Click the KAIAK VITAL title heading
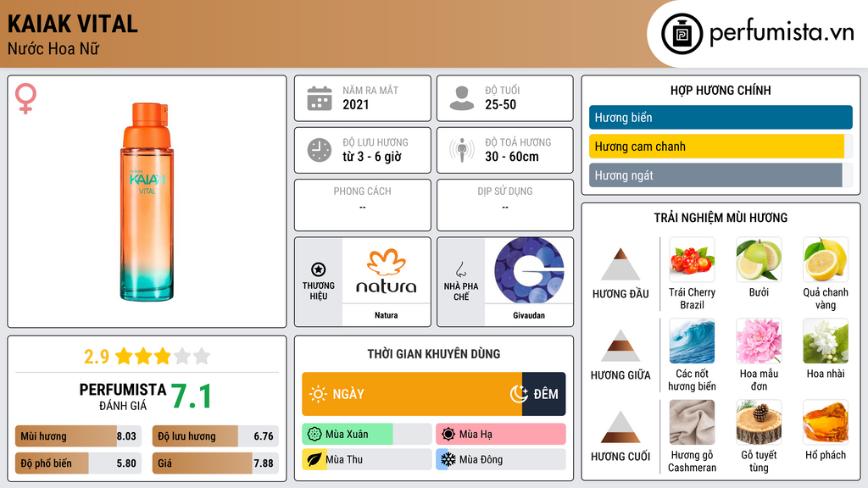This screenshot has height=488, width=868. pyautogui.click(x=73, y=24)
